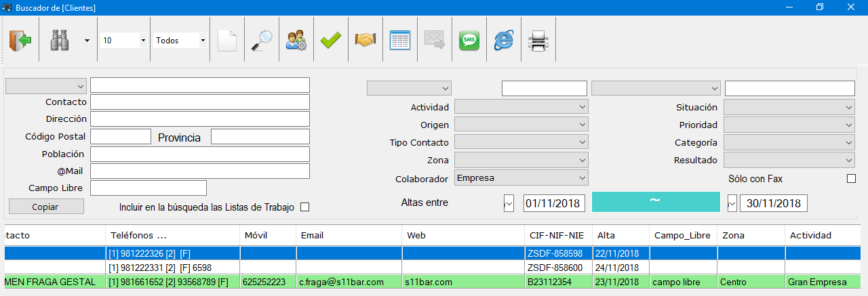Click the blank new document icon
The image size is (868, 296).
click(227, 41)
